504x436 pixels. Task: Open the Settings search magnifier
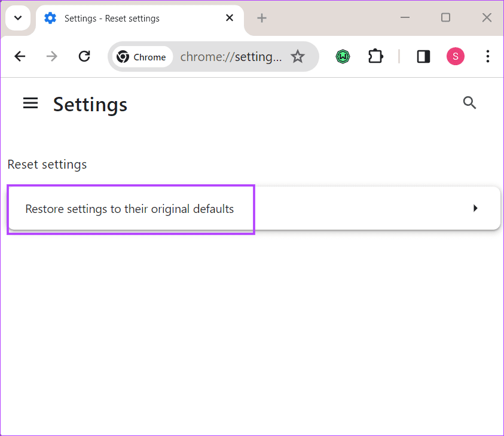470,103
